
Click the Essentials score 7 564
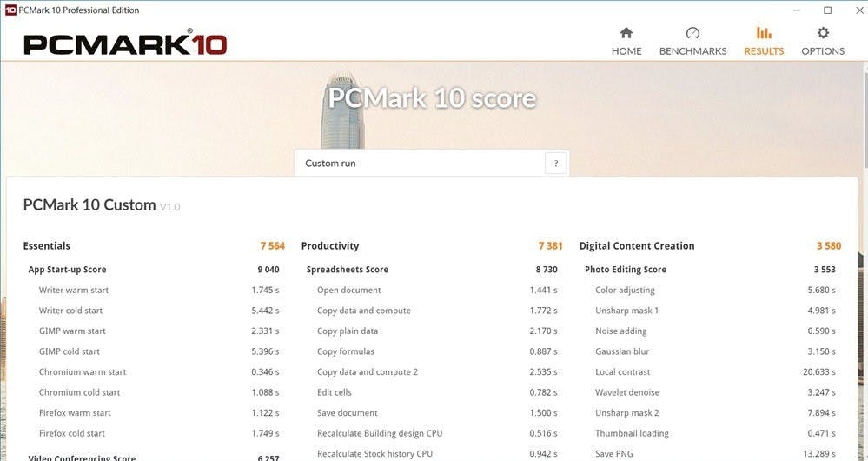[x=272, y=246]
